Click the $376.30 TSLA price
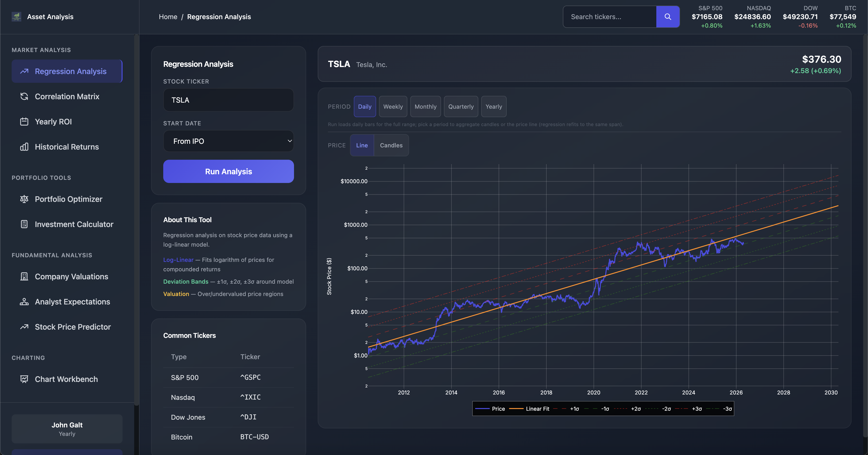 click(x=821, y=59)
